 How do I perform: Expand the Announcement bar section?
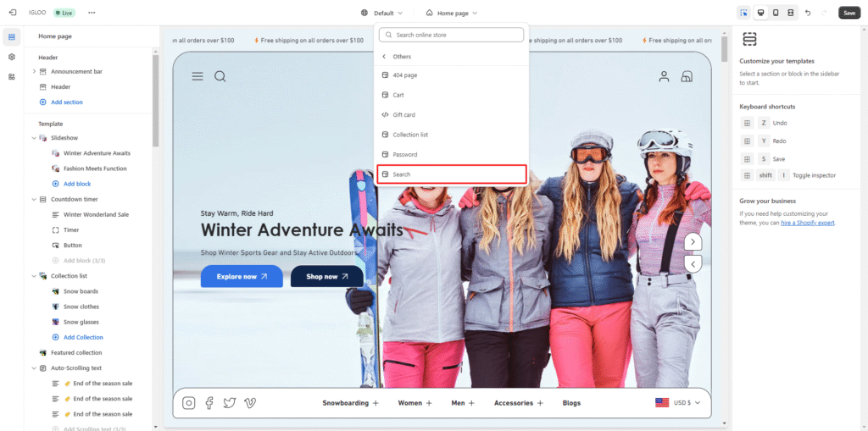(x=34, y=72)
